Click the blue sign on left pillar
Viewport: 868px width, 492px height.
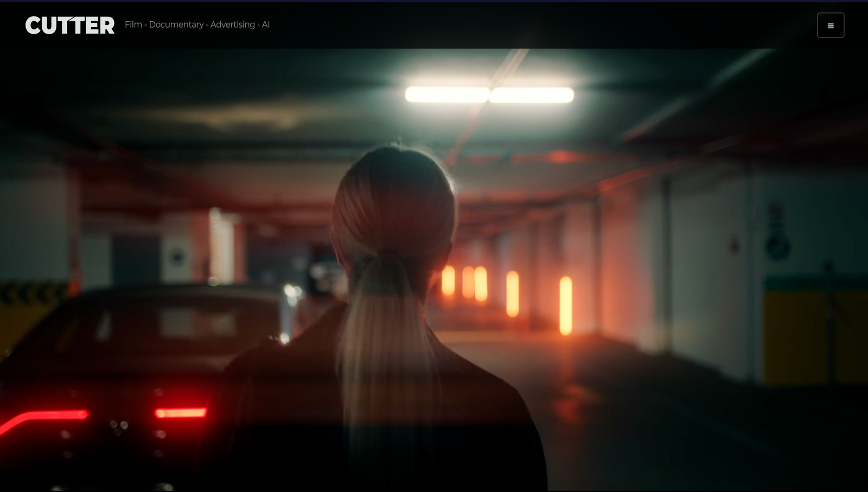(x=177, y=257)
